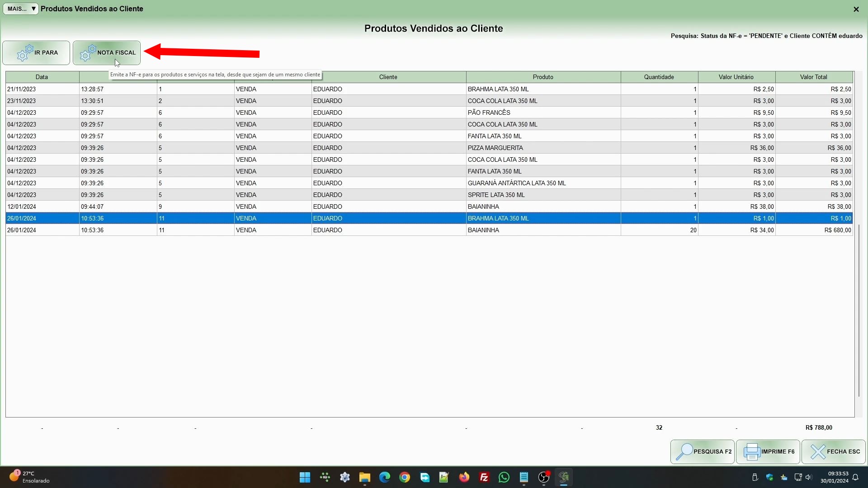Open the Windows Start menu

click(x=305, y=477)
